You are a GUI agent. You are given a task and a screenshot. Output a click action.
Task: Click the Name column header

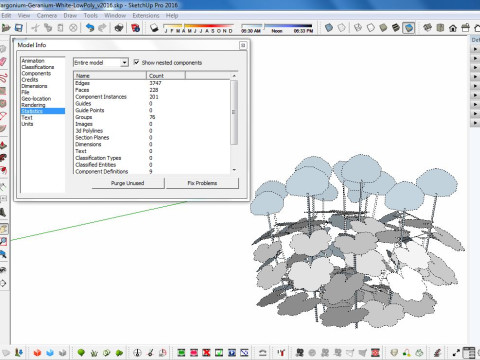point(110,76)
